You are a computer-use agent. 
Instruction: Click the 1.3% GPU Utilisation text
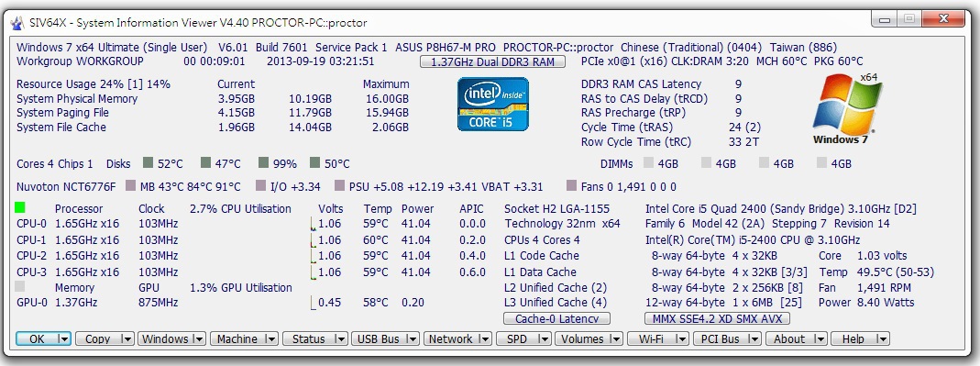240,288
